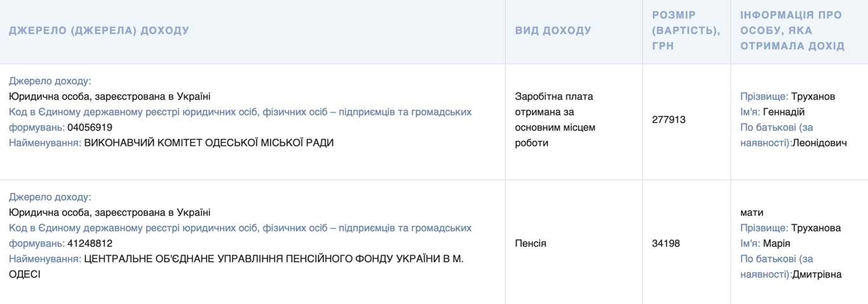Click the patronymic 'Дмитрівна'
This screenshot has width=868, height=304.
pyautogui.click(x=817, y=274)
